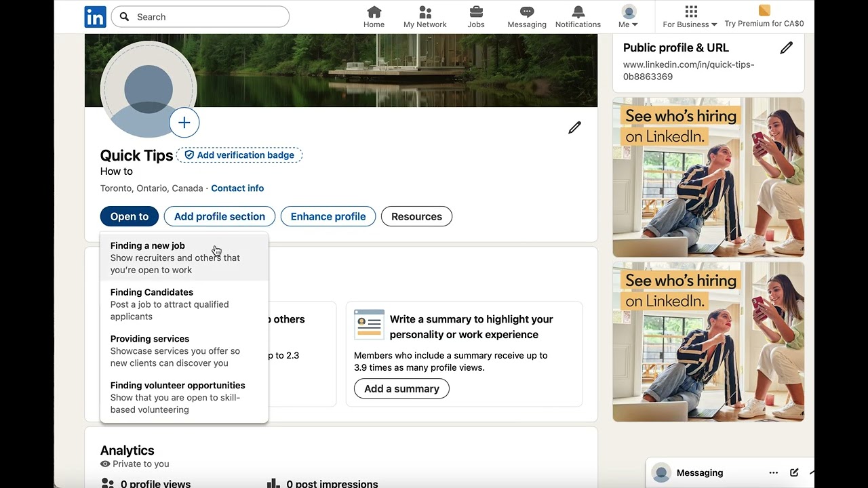Click the lower See who's hiring ad

(x=709, y=342)
